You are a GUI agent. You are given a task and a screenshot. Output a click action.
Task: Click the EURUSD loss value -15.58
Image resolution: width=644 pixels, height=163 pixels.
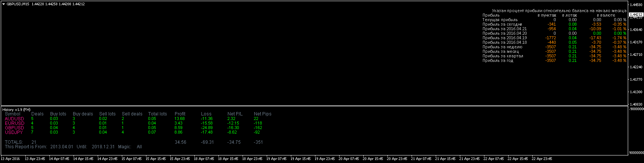207,123
